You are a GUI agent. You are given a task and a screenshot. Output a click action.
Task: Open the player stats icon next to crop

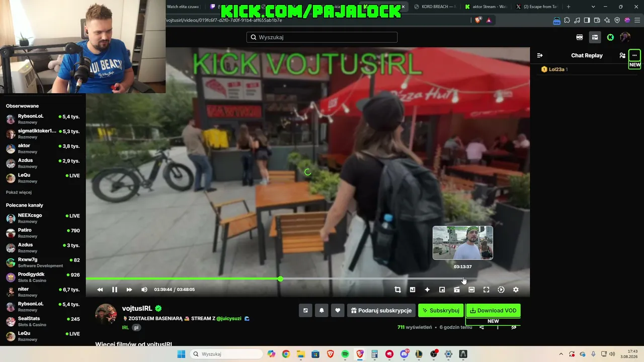point(413,290)
